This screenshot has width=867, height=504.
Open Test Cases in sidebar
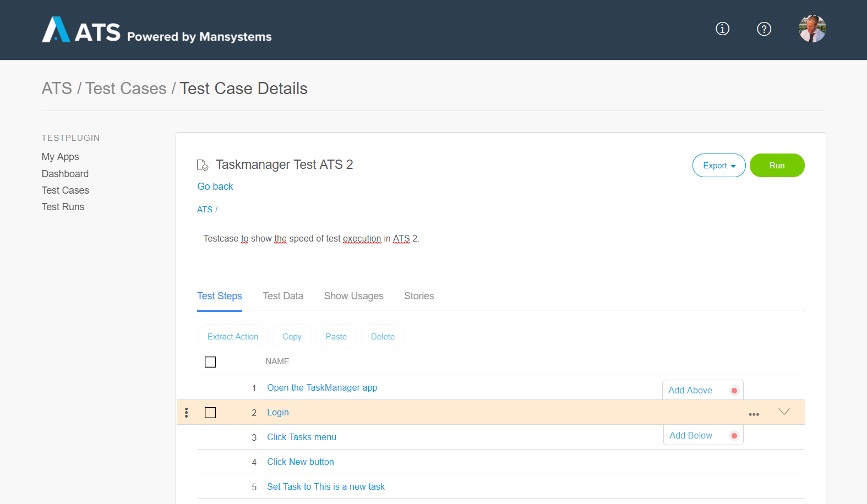(x=66, y=190)
